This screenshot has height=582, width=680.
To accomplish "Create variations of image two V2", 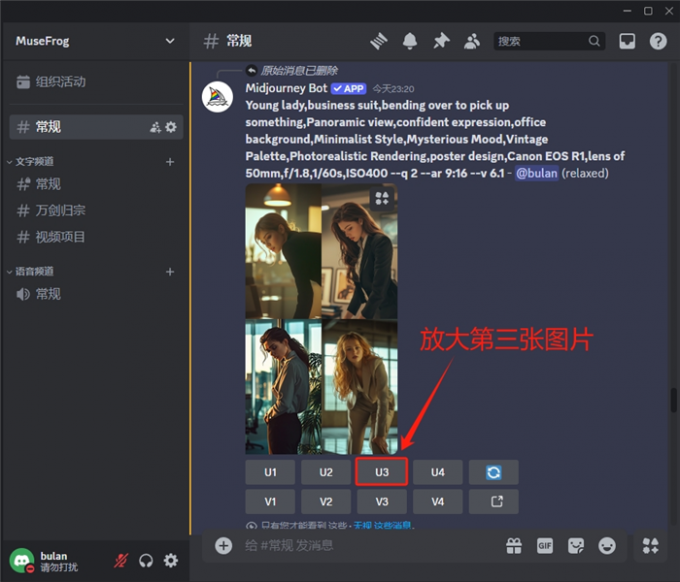I will pos(326,502).
